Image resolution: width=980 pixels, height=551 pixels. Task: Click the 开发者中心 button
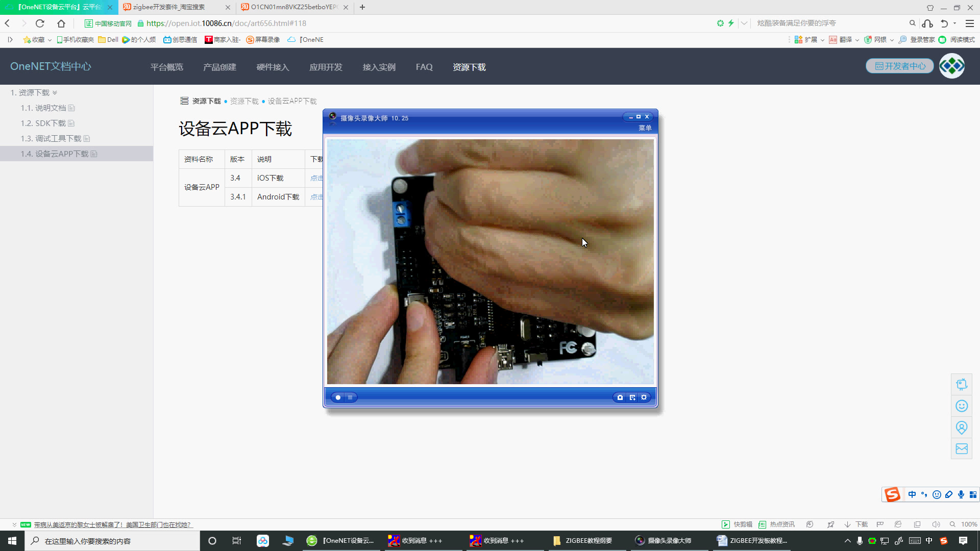[x=900, y=66]
